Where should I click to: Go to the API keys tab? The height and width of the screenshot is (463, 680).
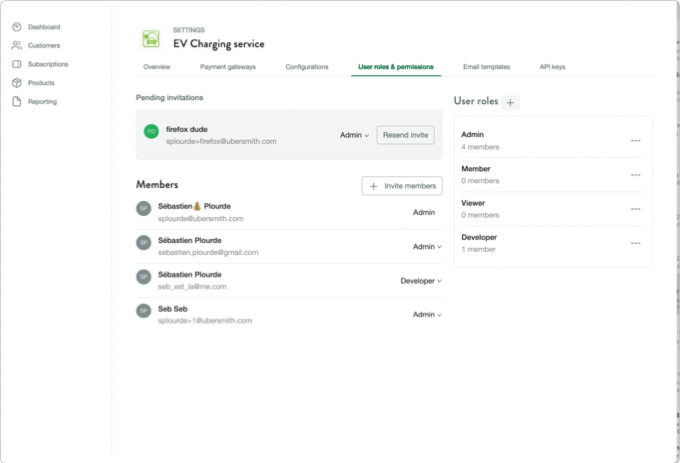[x=552, y=67]
